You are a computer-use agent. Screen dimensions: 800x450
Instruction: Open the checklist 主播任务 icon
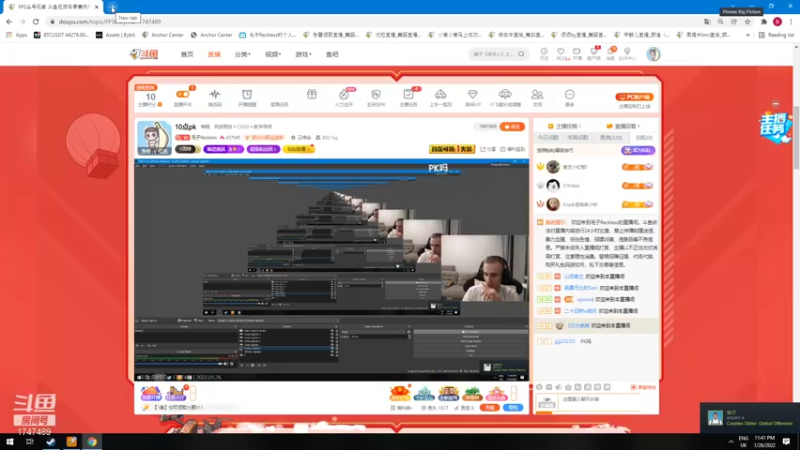pyautogui.click(x=408, y=94)
